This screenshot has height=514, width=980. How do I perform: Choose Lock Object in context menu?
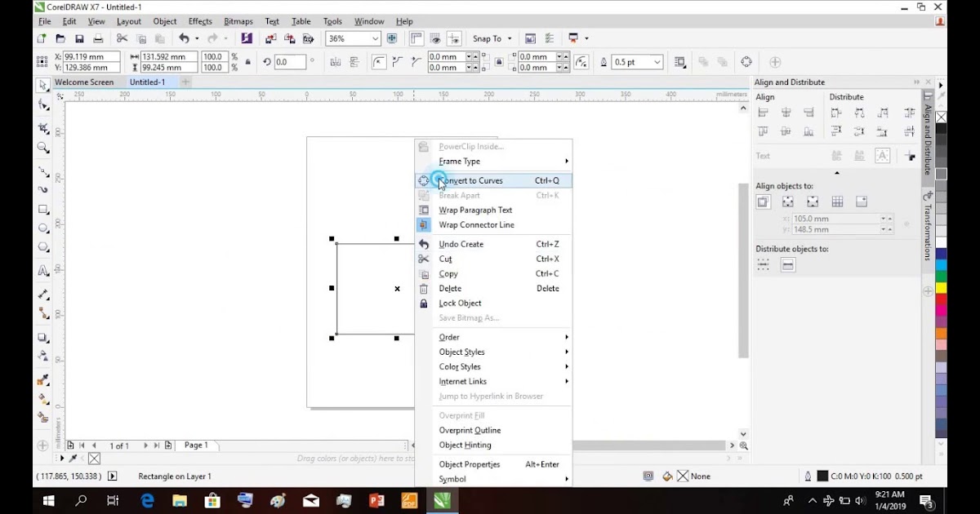tap(493, 304)
